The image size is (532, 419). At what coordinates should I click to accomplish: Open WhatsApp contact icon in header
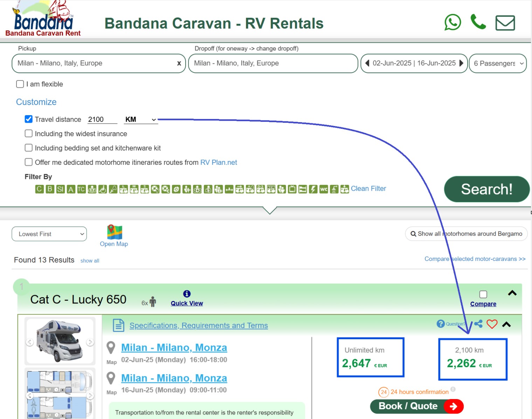pos(452,22)
